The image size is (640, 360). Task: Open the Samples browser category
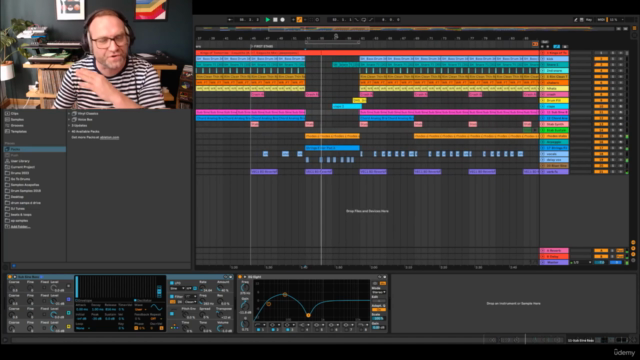17,120
